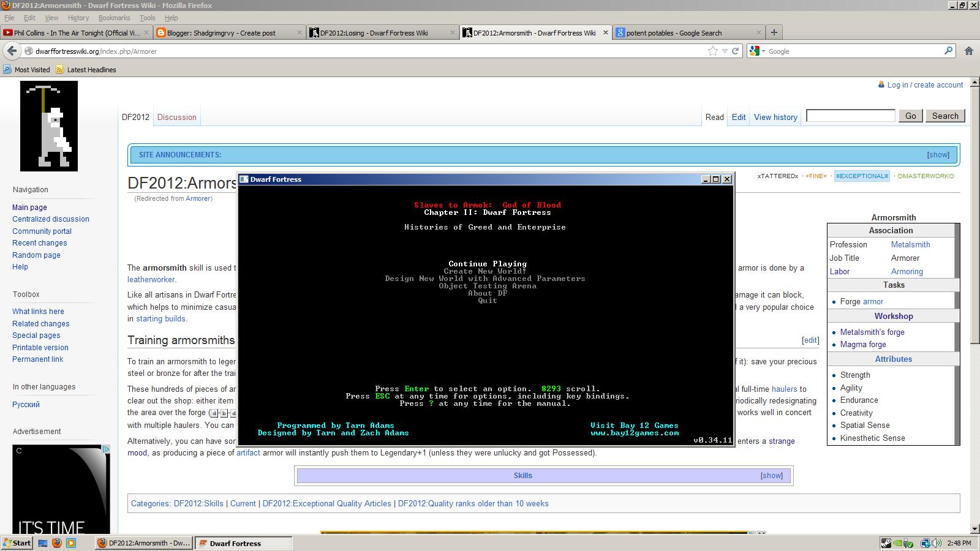
Task: Expand the Site Announcements box via show
Action: point(938,155)
